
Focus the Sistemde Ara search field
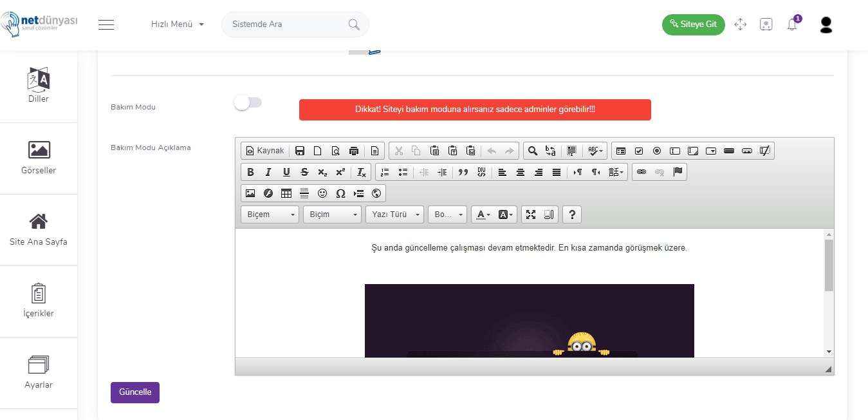pyautogui.click(x=295, y=24)
